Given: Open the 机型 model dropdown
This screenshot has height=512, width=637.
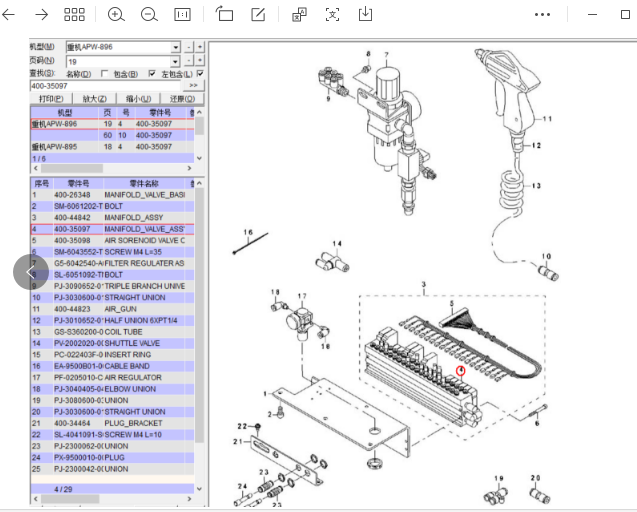Looking at the screenshot, I should pos(176,47).
